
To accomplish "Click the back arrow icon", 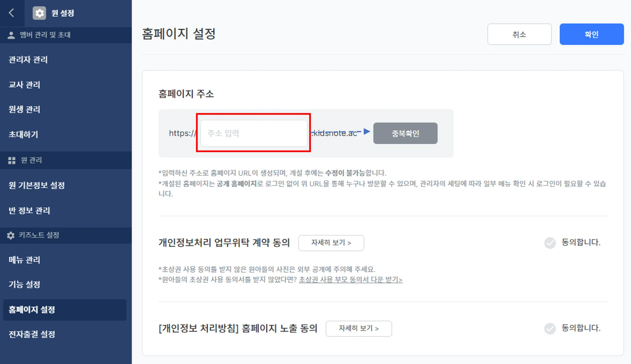I will (12, 13).
